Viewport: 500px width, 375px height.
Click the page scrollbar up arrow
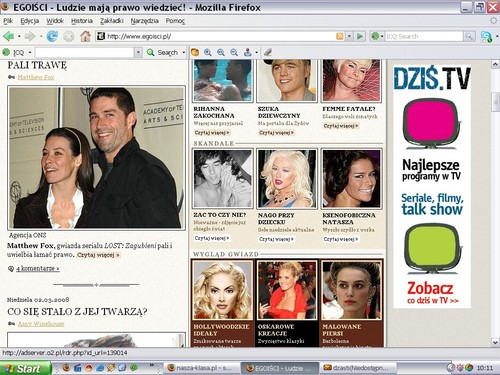[x=495, y=64]
